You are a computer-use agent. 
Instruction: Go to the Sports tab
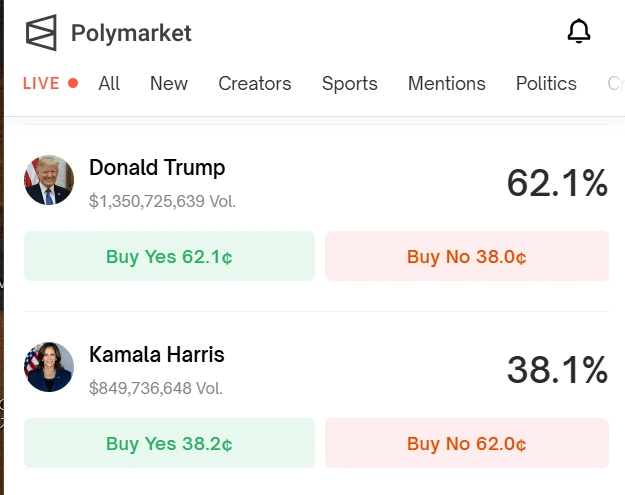pyautogui.click(x=350, y=84)
